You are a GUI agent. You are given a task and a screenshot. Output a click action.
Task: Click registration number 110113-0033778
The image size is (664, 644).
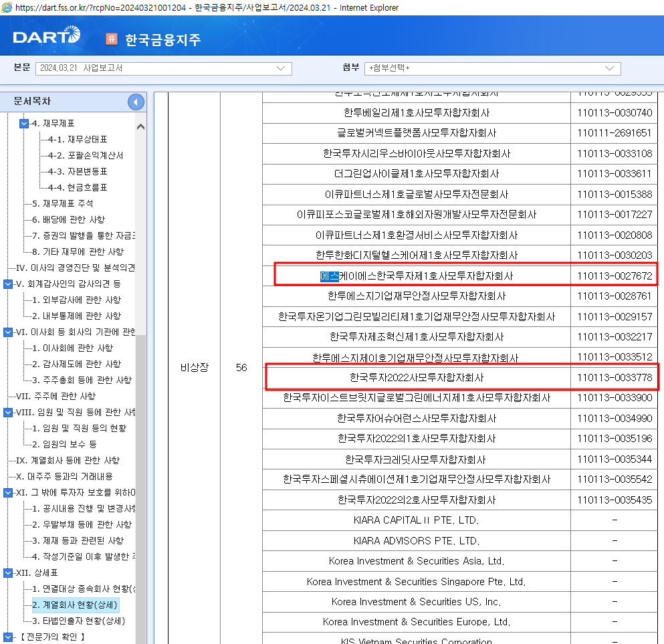pyautogui.click(x=615, y=378)
